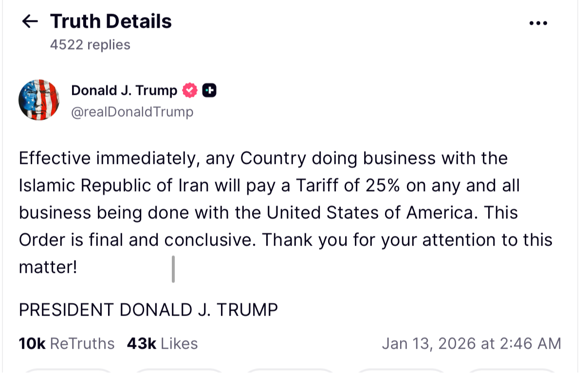View the 10k ReTruths list

coord(67,344)
